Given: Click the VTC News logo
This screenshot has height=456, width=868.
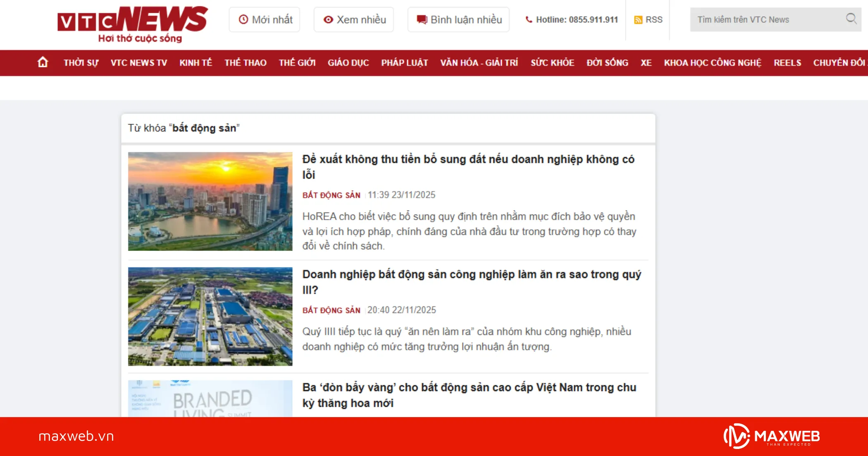Looking at the screenshot, I should 132,24.
